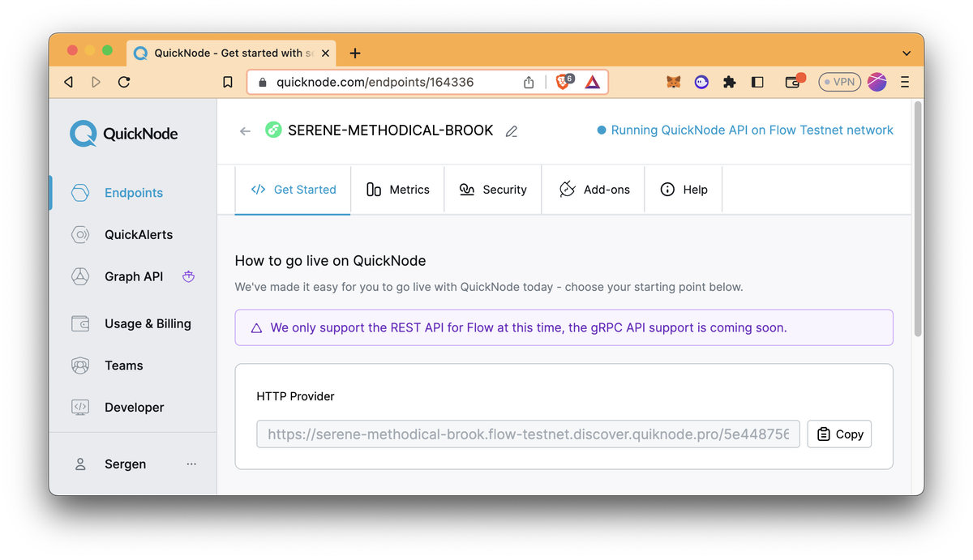This screenshot has height=560, width=973.
Task: Click the back arrow beside endpoint name
Action: point(245,131)
